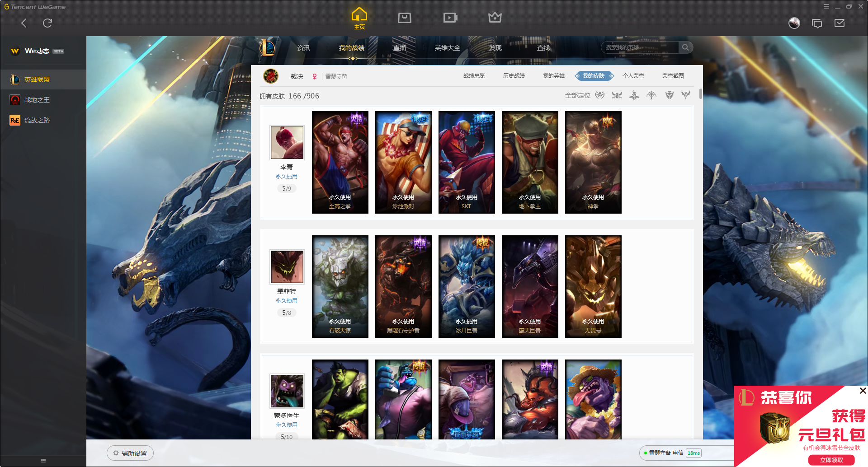Image resolution: width=868 pixels, height=467 pixels.
Task: Switch to the 战绩总览 sub-tab
Action: 474,76
